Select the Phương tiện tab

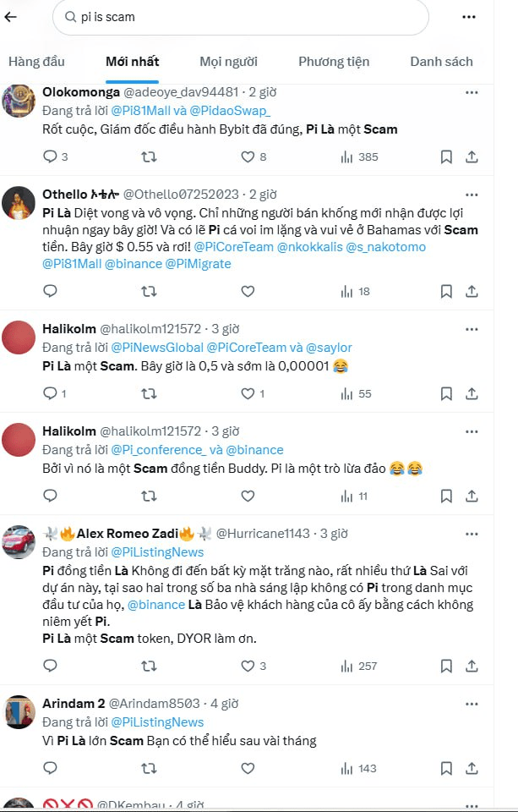click(x=334, y=62)
